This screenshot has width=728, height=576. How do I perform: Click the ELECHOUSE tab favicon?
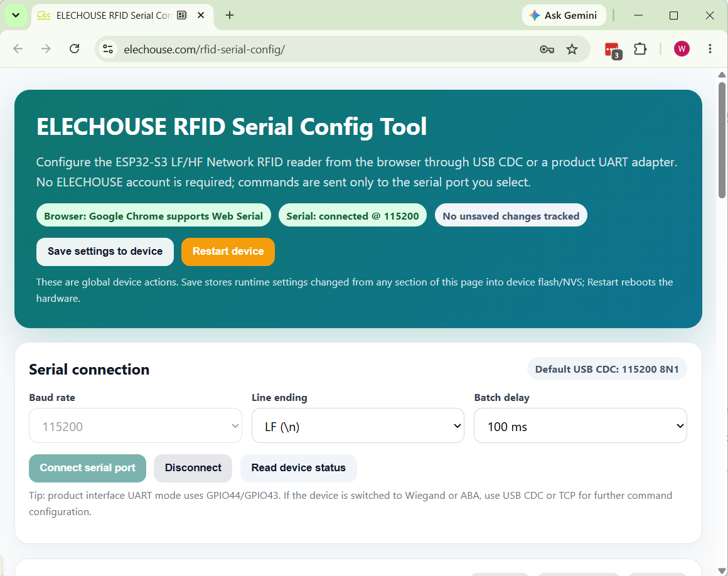(44, 15)
